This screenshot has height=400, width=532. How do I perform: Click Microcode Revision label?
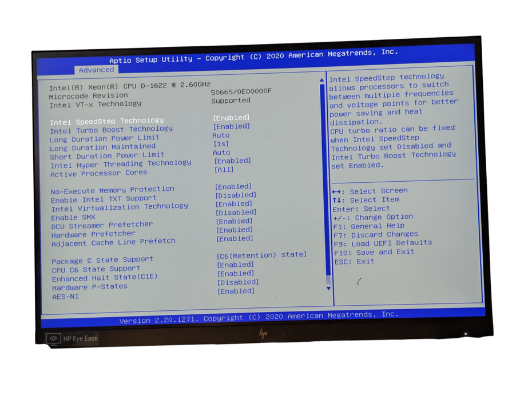tap(89, 96)
